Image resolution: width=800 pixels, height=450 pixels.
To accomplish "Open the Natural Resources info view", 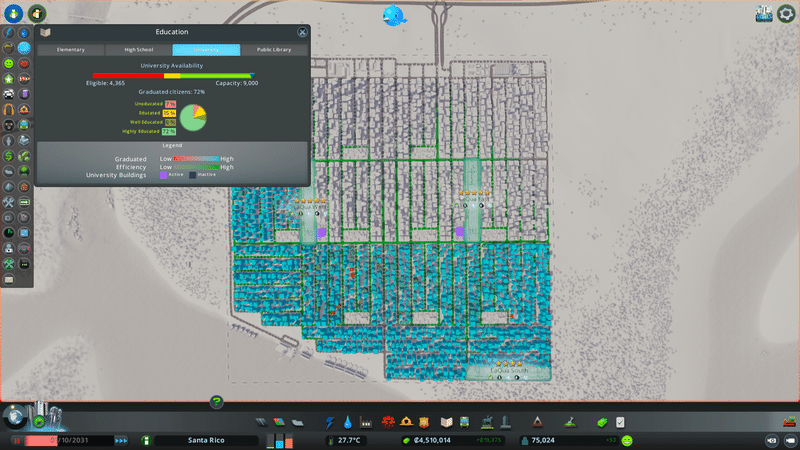I will tap(24, 156).
